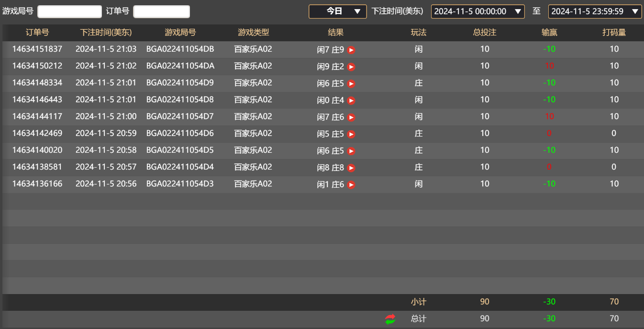
Task: Click the 输赢 column header
Action: tap(549, 33)
